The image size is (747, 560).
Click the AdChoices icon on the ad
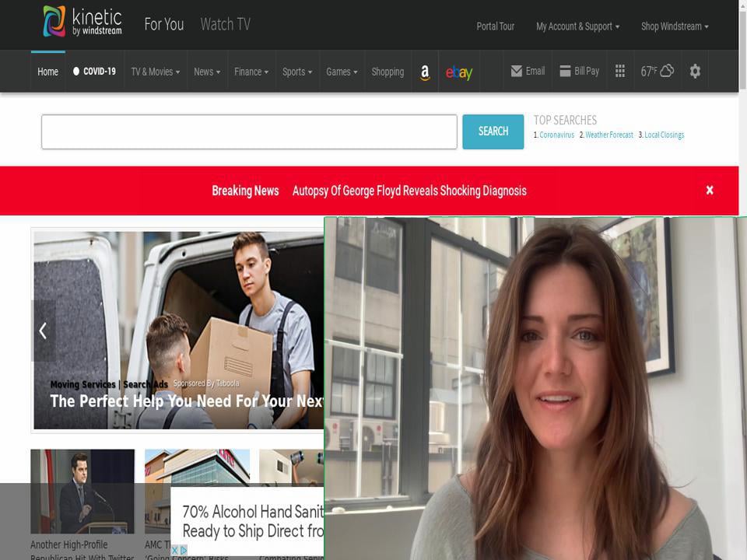click(x=184, y=550)
